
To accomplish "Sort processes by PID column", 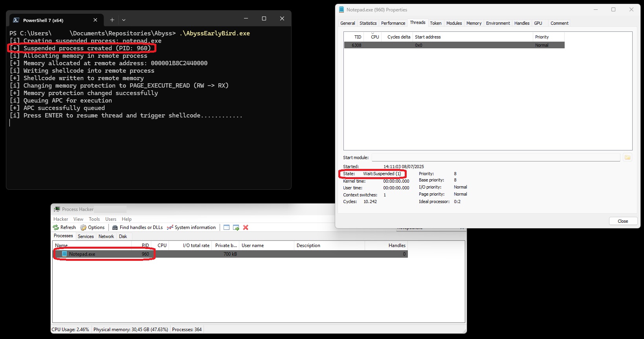I will coord(141,246).
